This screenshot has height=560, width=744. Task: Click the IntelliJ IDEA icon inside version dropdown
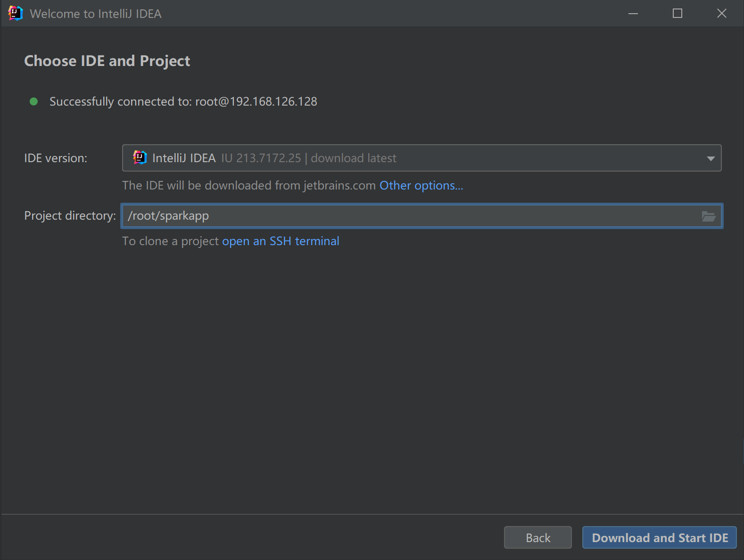140,157
